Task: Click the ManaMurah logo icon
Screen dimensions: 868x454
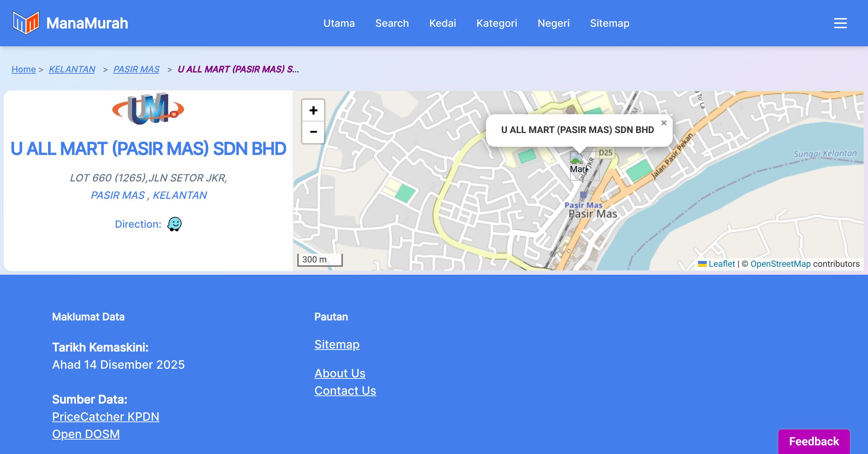Action: (x=25, y=23)
